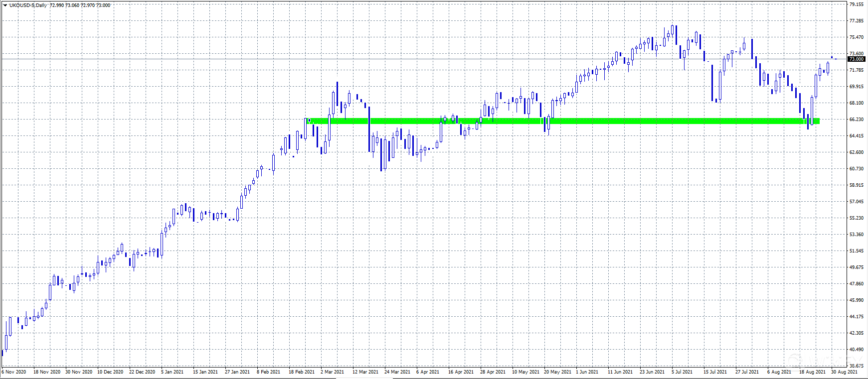Click the 44.175 price axis label
Image resolution: width=868 pixels, height=379 pixels.
857,317
